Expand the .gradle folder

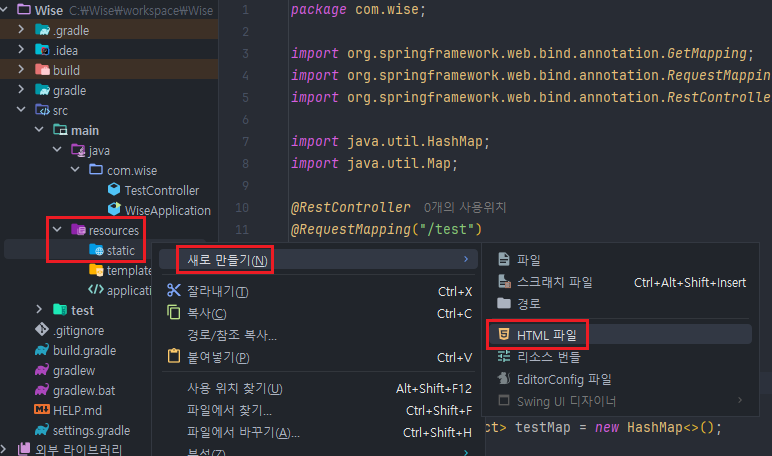(21, 30)
